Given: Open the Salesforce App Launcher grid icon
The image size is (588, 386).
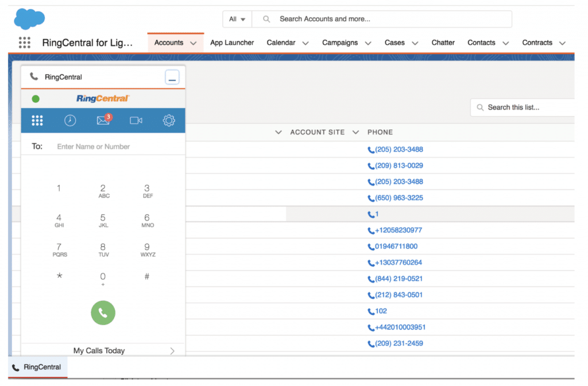Looking at the screenshot, I should [25, 43].
